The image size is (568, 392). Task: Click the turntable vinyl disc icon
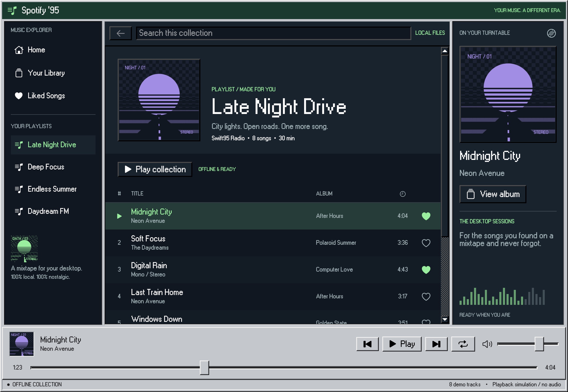coord(551,33)
